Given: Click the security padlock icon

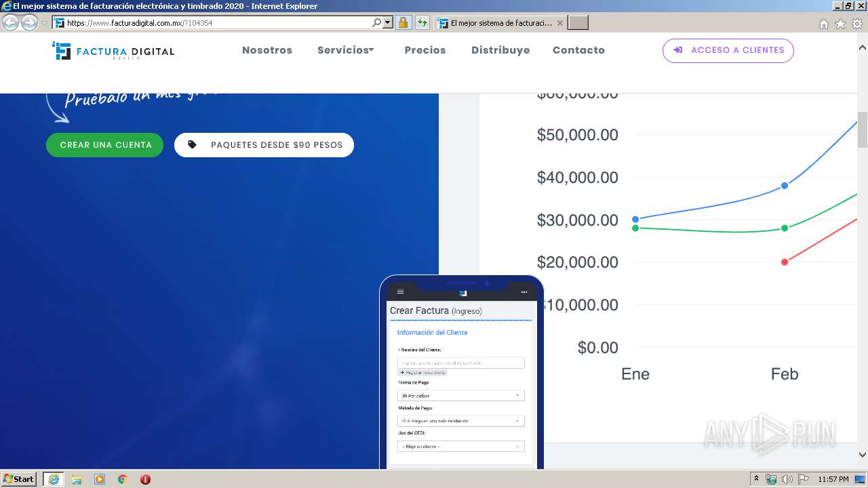Looking at the screenshot, I should (403, 23).
